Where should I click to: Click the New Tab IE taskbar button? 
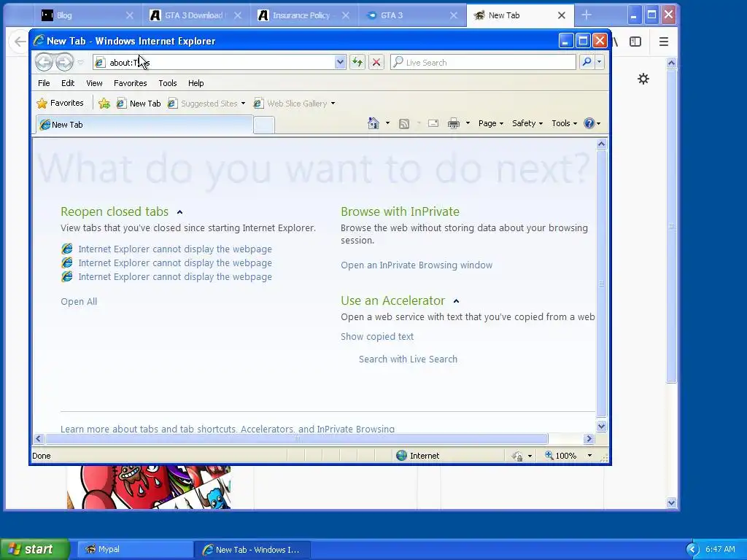tap(252, 549)
